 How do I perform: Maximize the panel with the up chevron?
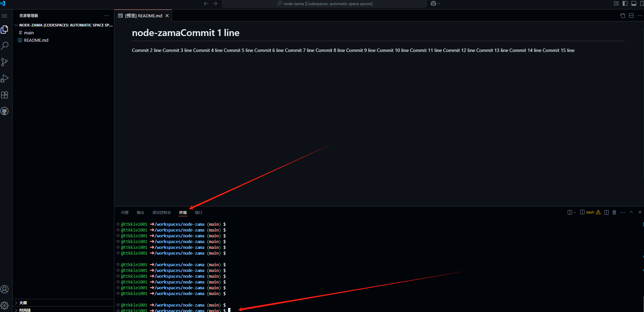pyautogui.click(x=631, y=213)
